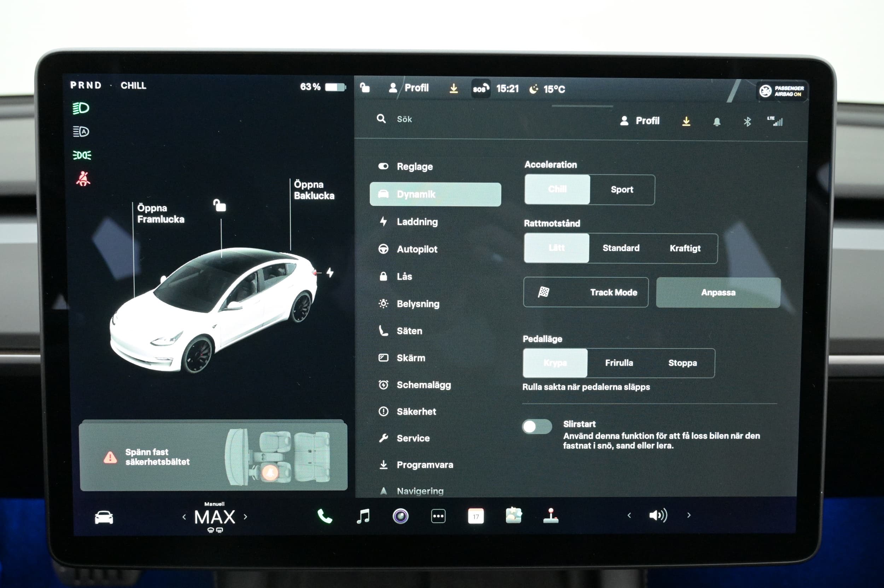Tap lock icon above the car
The height and width of the screenshot is (588, 884).
tap(220, 205)
